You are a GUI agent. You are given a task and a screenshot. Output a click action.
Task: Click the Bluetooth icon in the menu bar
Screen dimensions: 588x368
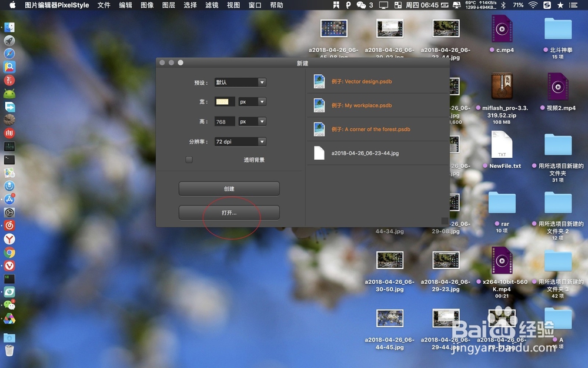coord(503,5)
